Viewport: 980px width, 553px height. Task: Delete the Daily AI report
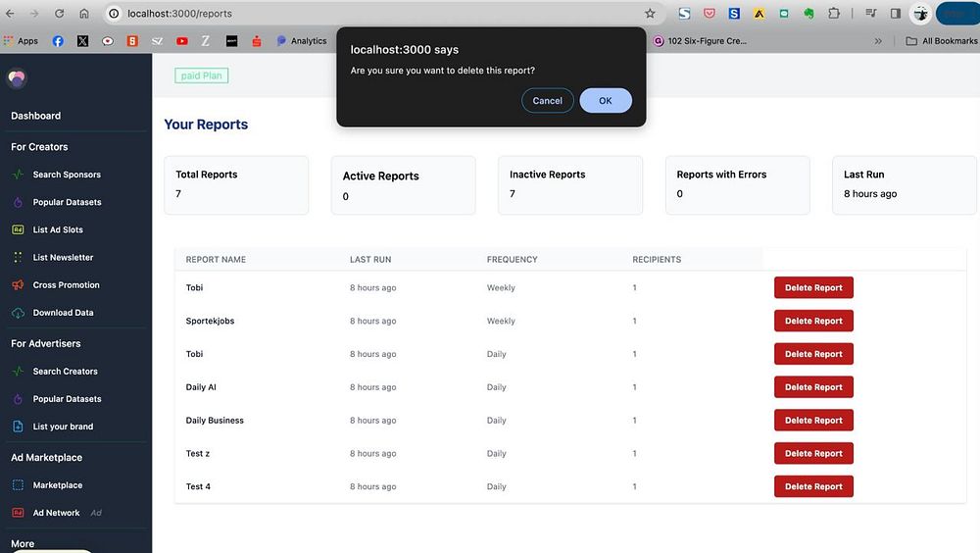(x=813, y=387)
